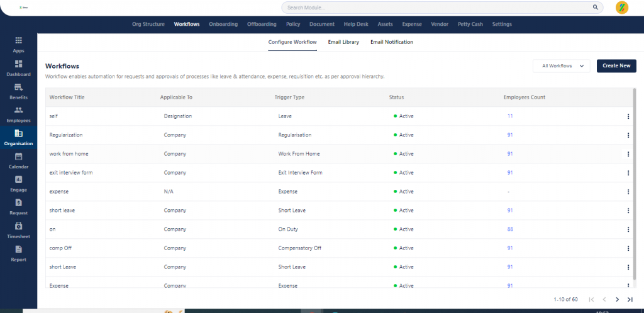Jump to first page of workflows
Image resolution: width=644 pixels, height=313 pixels.
pos(591,299)
